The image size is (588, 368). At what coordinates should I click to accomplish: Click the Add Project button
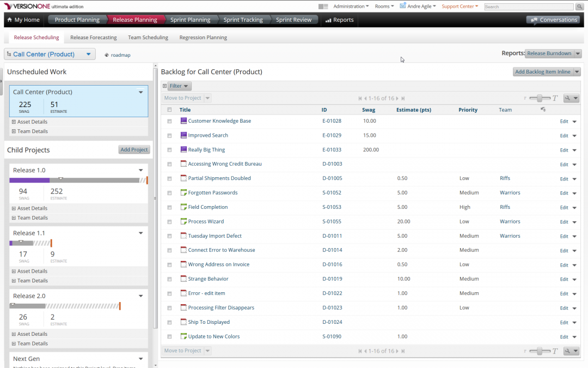point(134,149)
